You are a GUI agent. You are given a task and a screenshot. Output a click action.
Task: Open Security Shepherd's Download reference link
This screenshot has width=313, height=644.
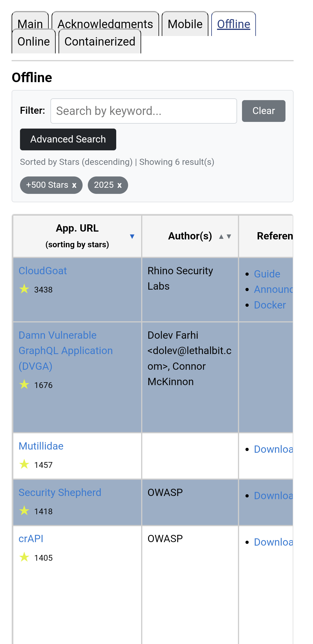coord(273,495)
